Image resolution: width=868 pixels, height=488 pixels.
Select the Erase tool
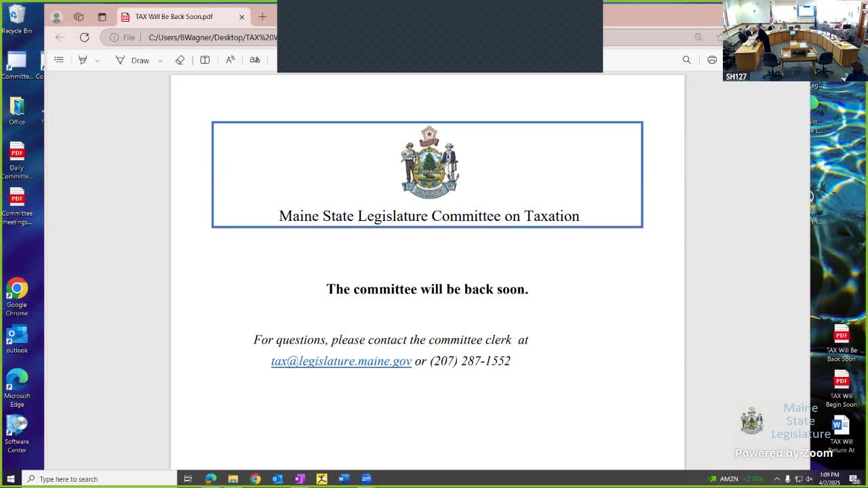coord(180,60)
